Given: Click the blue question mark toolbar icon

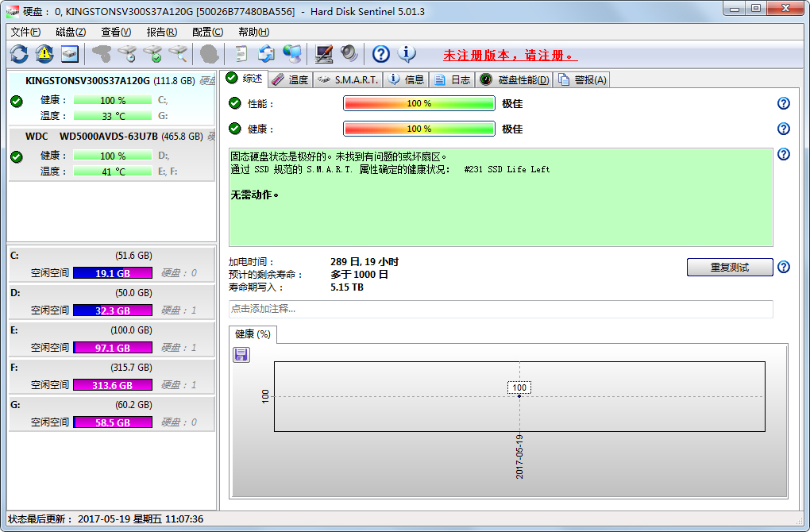Looking at the screenshot, I should [x=381, y=54].
